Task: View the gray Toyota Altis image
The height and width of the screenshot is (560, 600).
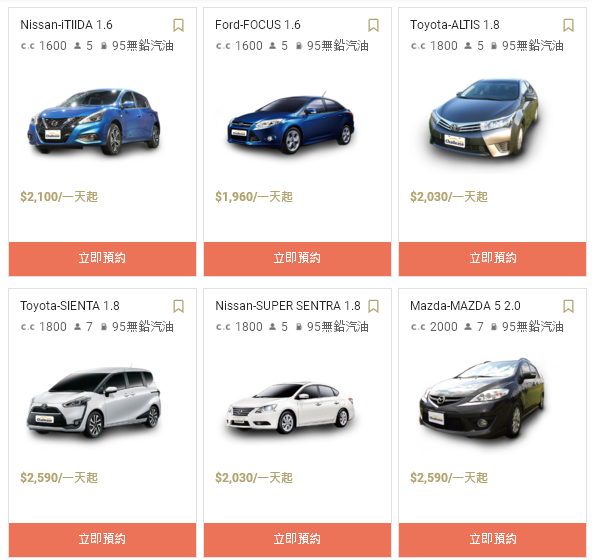Action: pos(484,118)
